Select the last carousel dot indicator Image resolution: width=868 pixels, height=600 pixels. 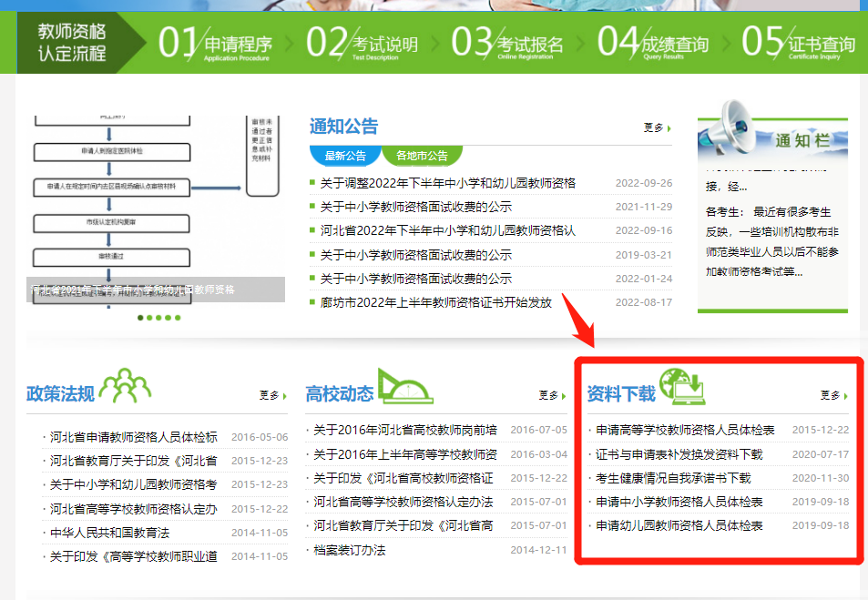[x=178, y=318]
